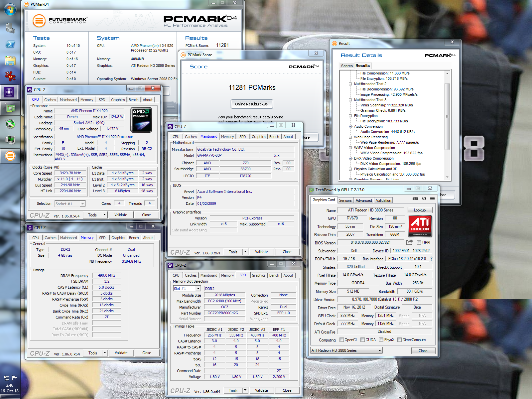532x399 pixels.
Task: Toggle the OpenCL checkbox
Action: [x=341, y=340]
